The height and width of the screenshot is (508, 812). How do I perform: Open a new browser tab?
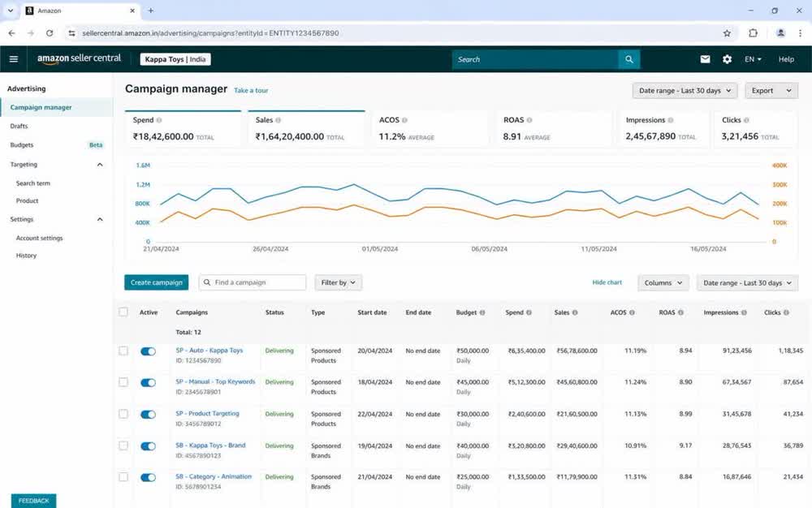pyautogui.click(x=151, y=11)
